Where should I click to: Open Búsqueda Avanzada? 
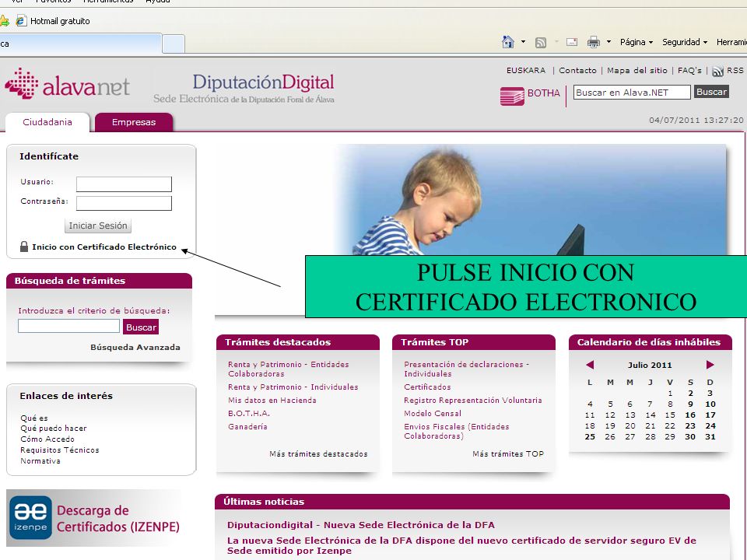135,347
